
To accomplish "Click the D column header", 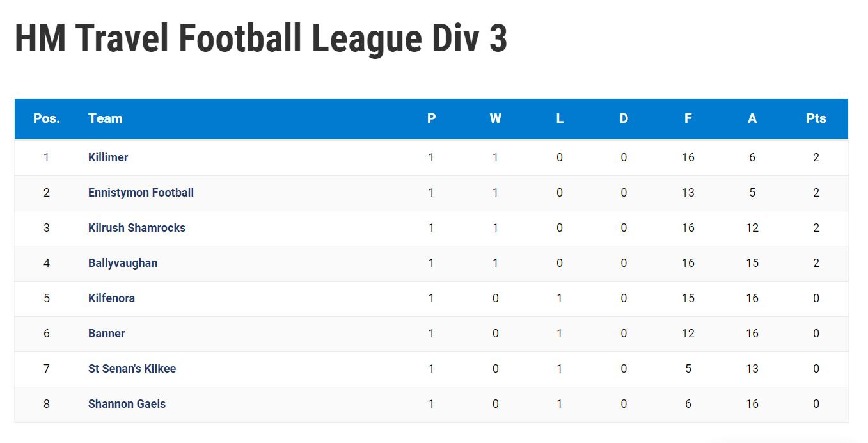I will click(x=624, y=118).
